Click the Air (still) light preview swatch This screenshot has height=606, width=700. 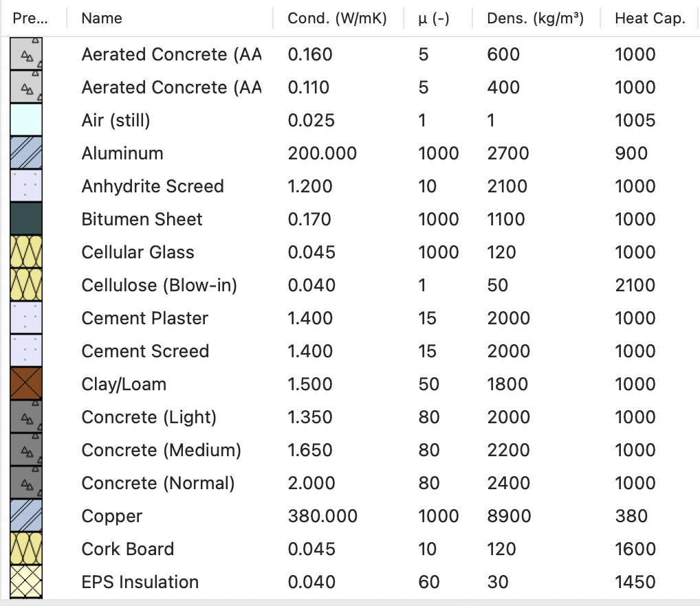coord(26,120)
